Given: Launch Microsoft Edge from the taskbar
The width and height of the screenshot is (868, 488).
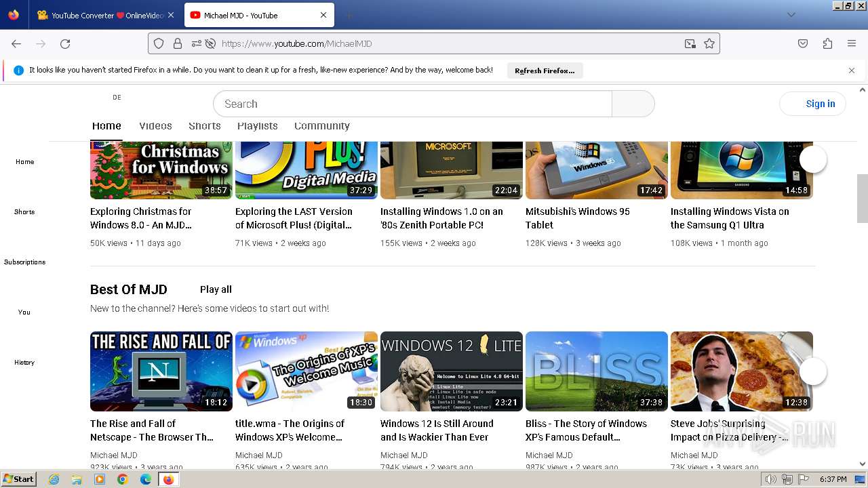Looking at the screenshot, I should (x=146, y=479).
